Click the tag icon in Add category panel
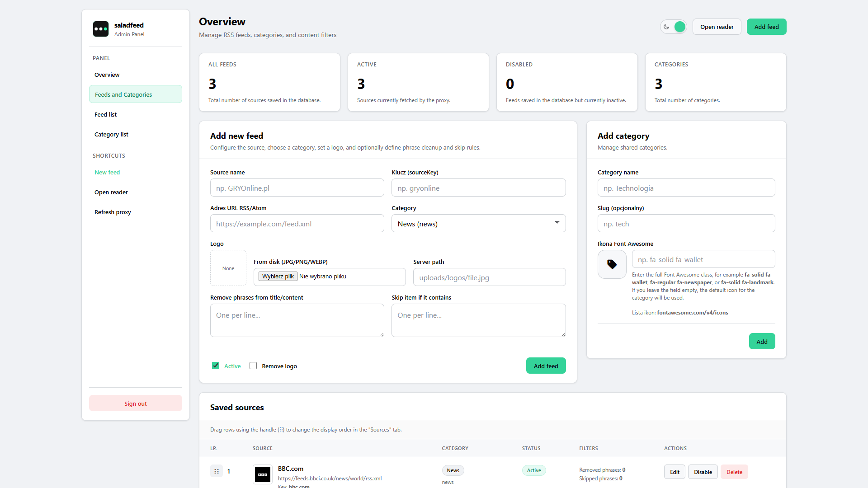 [x=611, y=264]
